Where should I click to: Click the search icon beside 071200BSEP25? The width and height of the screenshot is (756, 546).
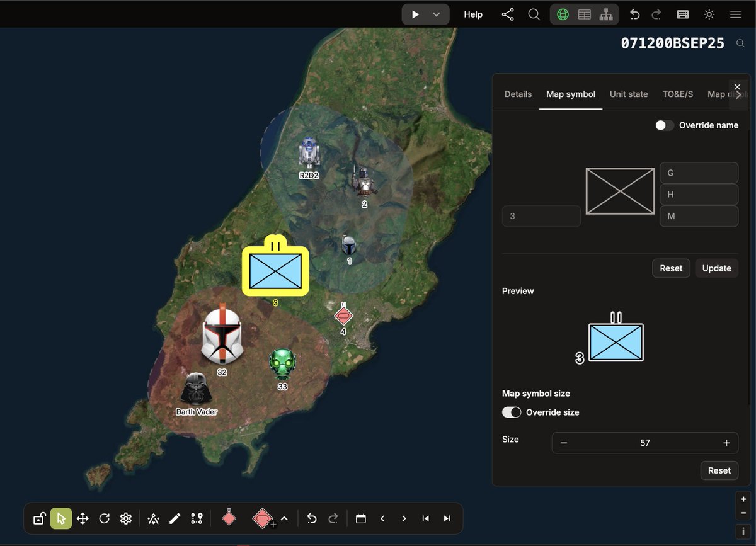[x=740, y=43]
